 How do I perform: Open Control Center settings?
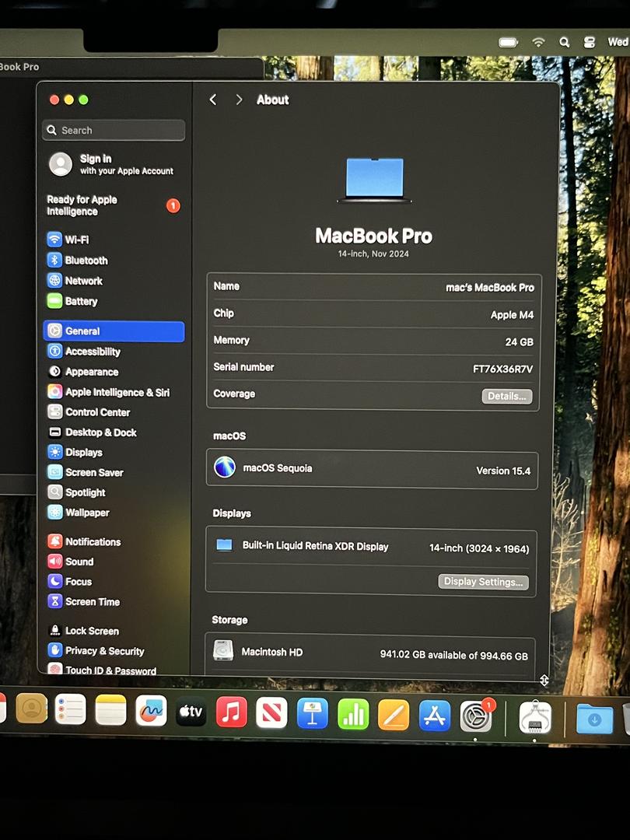click(89, 412)
